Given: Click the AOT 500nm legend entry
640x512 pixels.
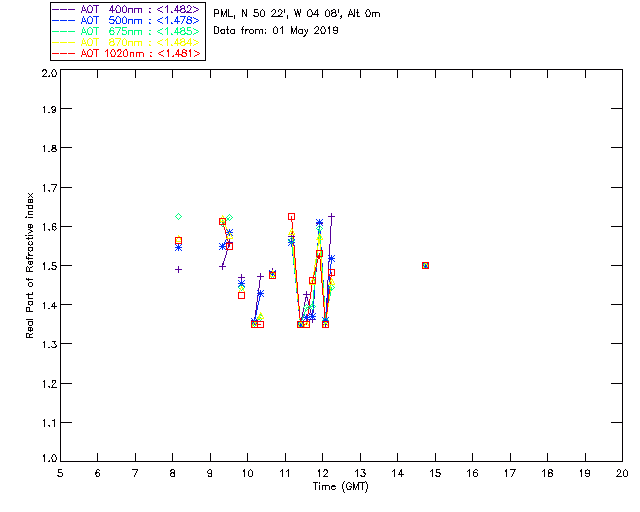Looking at the screenshot, I should [127, 20].
